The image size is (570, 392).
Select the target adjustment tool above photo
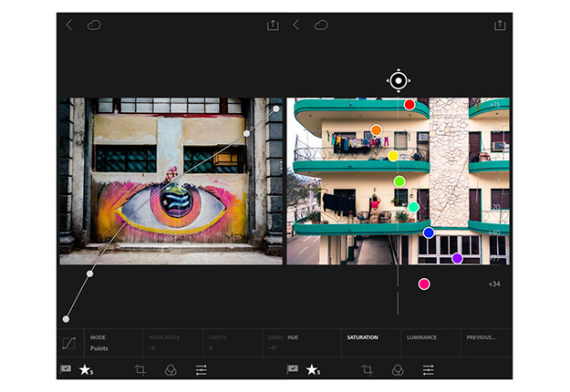coord(398,81)
